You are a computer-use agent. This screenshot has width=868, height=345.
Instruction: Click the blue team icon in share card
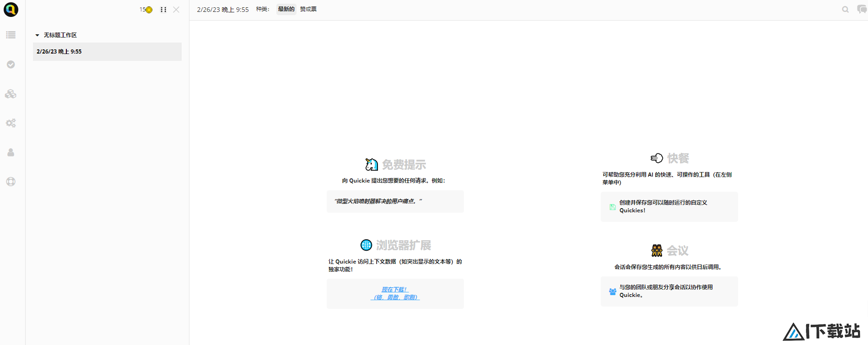coord(613,291)
